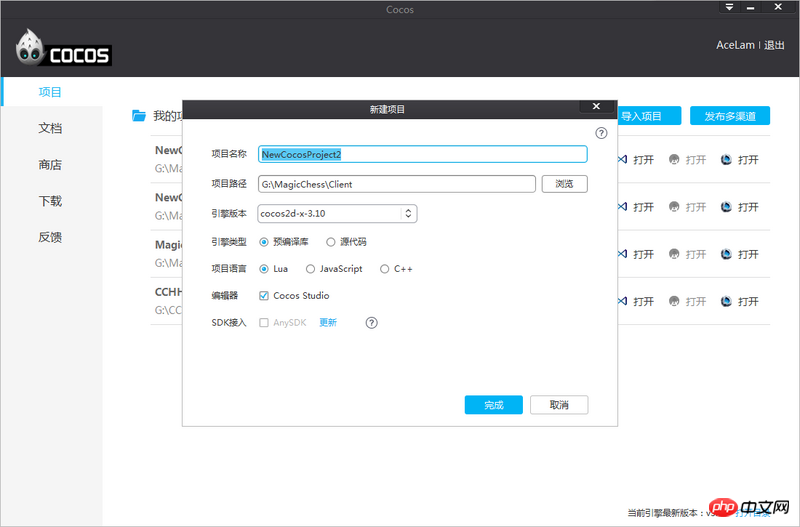This screenshot has width=800, height=527.
Task: Click 浏览 to browse project path
Action: pyautogui.click(x=564, y=184)
